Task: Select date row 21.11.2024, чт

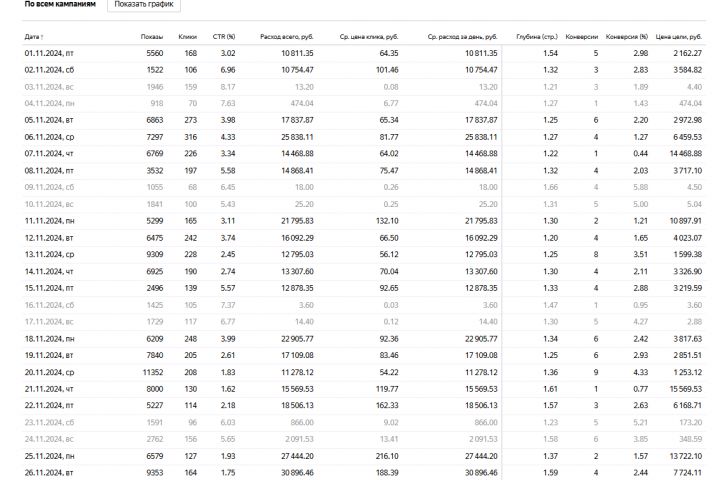Action: (x=49, y=389)
